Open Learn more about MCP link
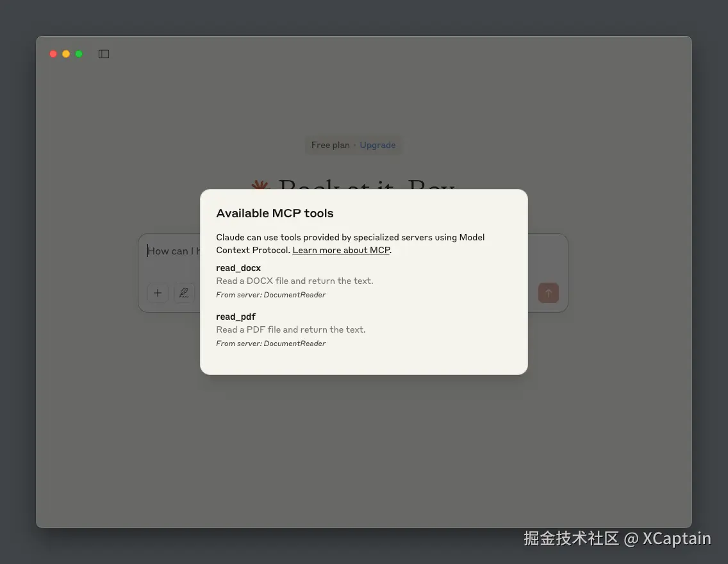 pos(341,250)
